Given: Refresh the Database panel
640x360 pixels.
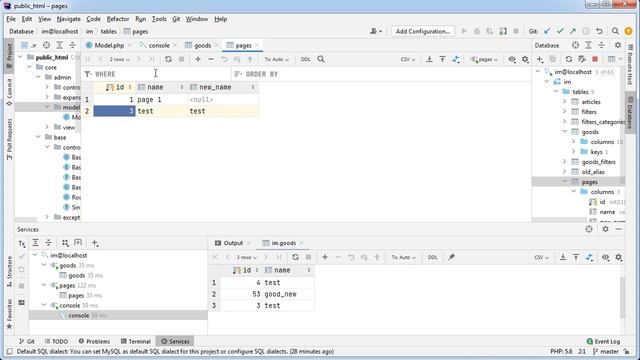Looking at the screenshot, I should 569,59.
